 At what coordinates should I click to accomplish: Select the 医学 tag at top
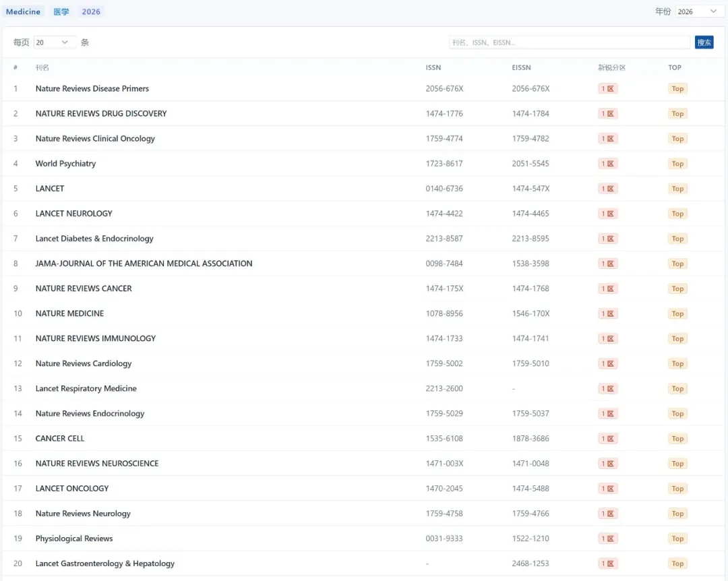pos(61,11)
